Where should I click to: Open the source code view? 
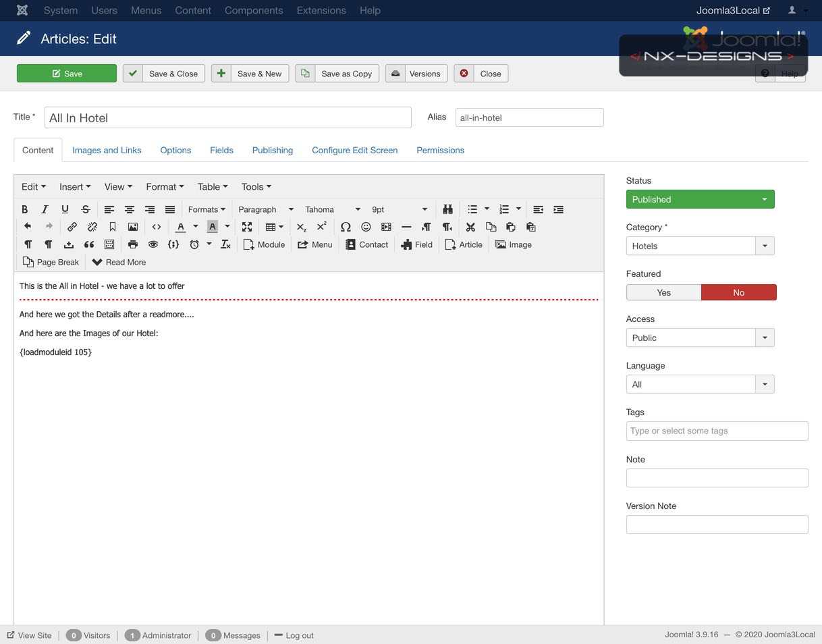[x=157, y=227]
